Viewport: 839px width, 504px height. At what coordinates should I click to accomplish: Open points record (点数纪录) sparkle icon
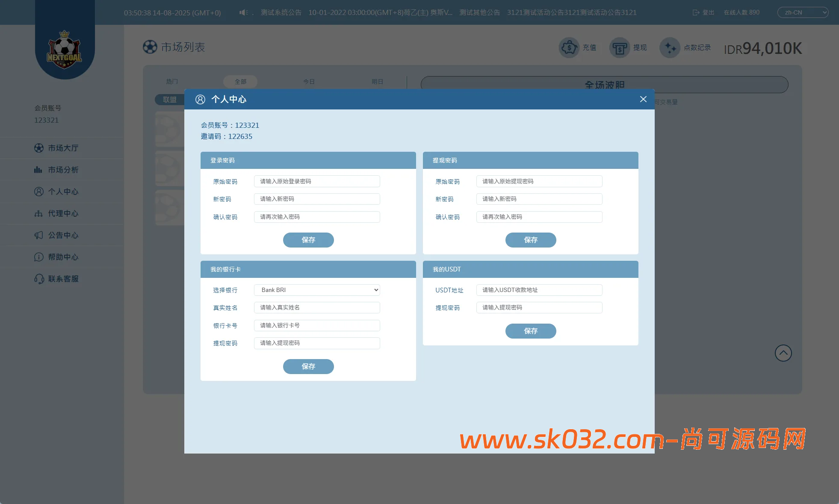click(x=670, y=47)
